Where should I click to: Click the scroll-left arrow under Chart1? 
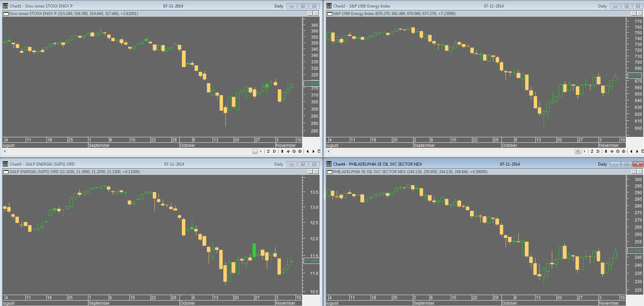4,151
